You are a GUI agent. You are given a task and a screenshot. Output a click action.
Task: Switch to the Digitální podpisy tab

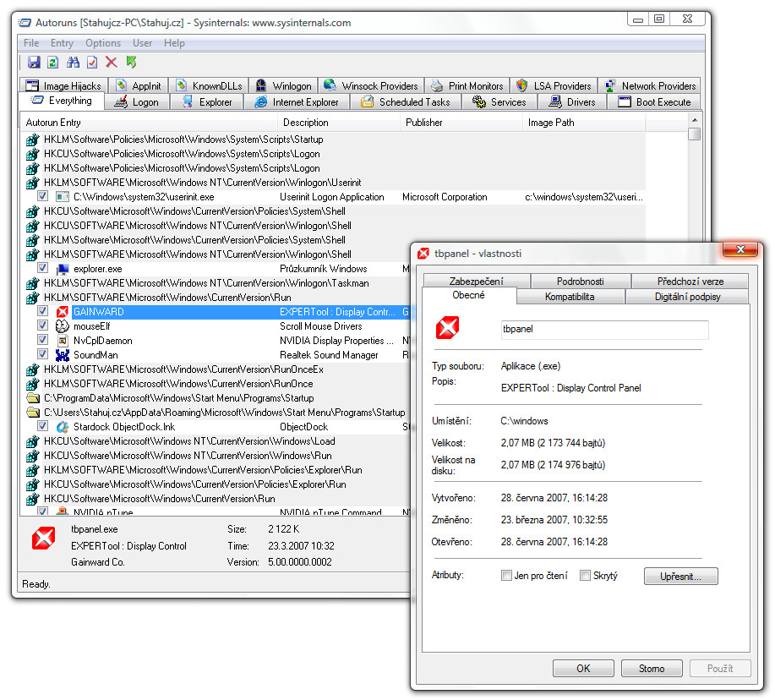coord(687,297)
